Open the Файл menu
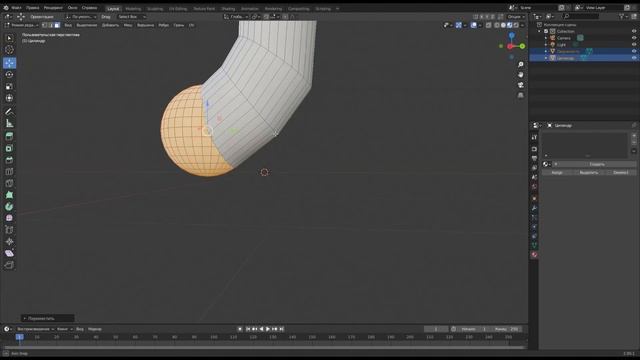 [x=16, y=8]
